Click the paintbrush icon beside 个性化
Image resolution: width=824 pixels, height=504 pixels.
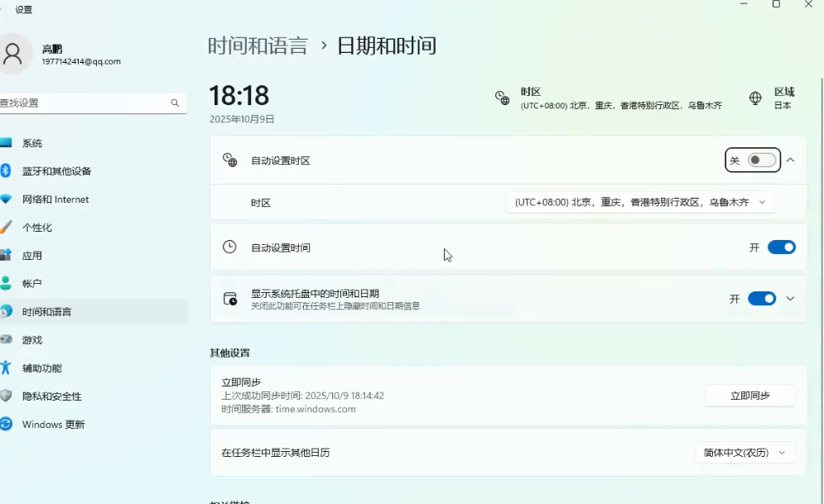click(6, 228)
